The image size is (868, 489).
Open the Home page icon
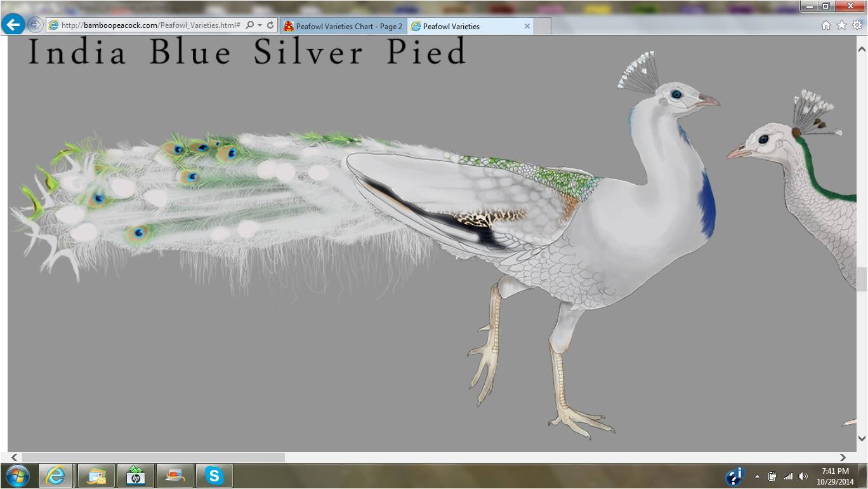(x=825, y=25)
